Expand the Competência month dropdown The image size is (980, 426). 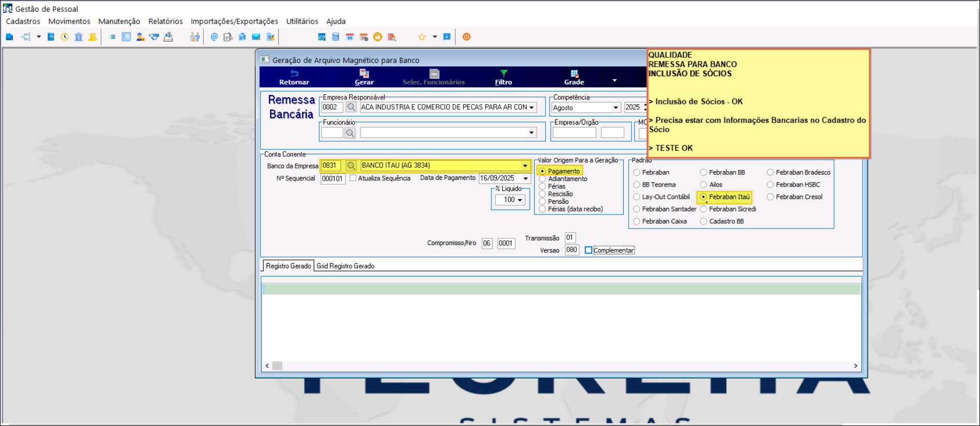tap(615, 108)
